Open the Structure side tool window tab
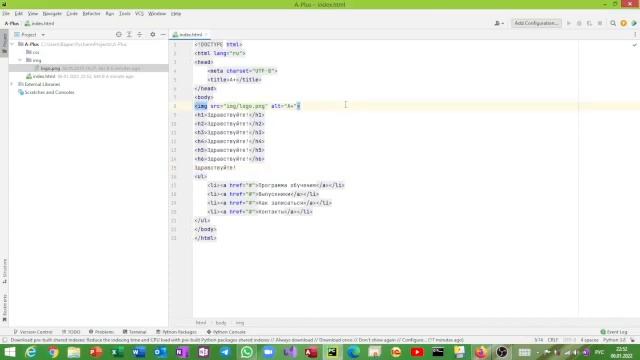 click(4, 270)
